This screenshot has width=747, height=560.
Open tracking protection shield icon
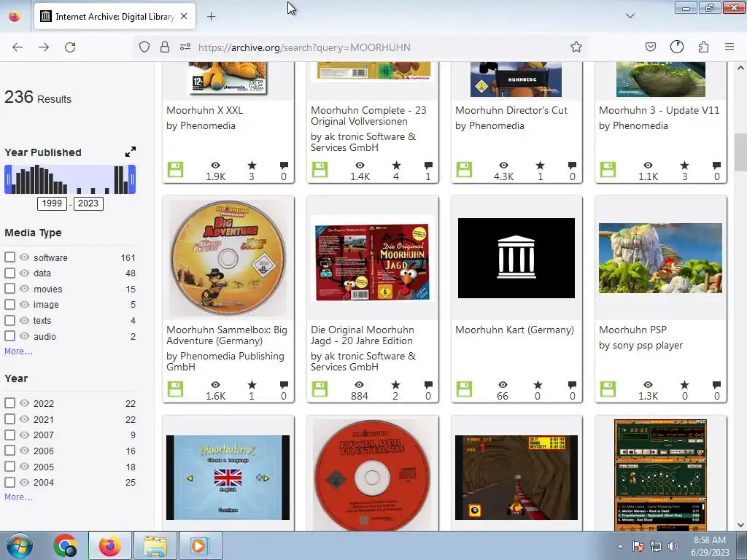coord(144,47)
